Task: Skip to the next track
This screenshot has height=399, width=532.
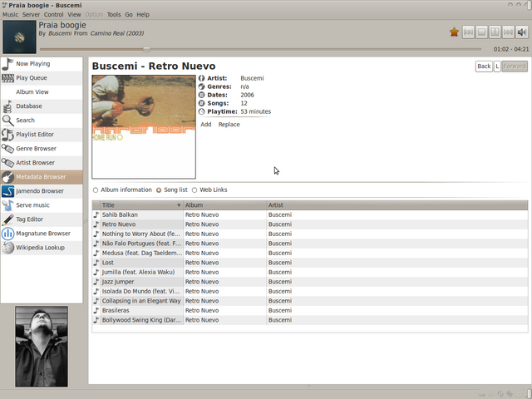Action: coord(508,32)
